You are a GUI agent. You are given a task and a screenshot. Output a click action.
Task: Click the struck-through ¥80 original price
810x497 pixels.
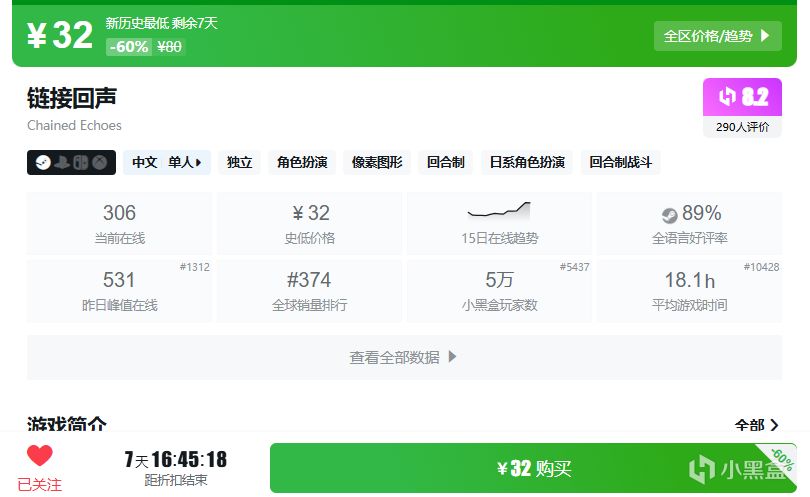click(169, 47)
